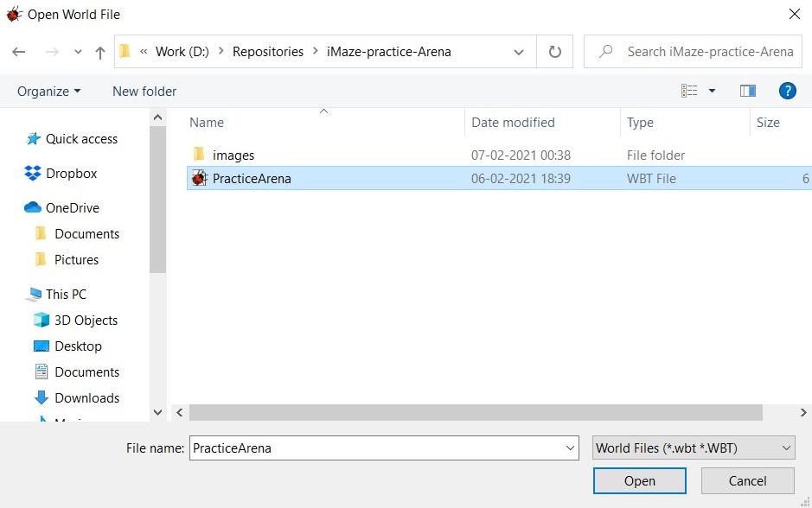Click the Downloads arrow icon
Viewport: 812px width, 508px height.
coord(42,397)
